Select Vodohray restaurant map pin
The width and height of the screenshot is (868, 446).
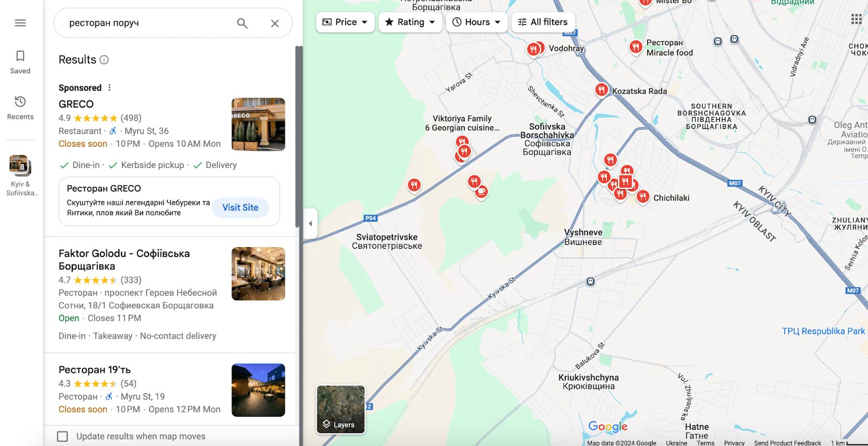pos(534,49)
